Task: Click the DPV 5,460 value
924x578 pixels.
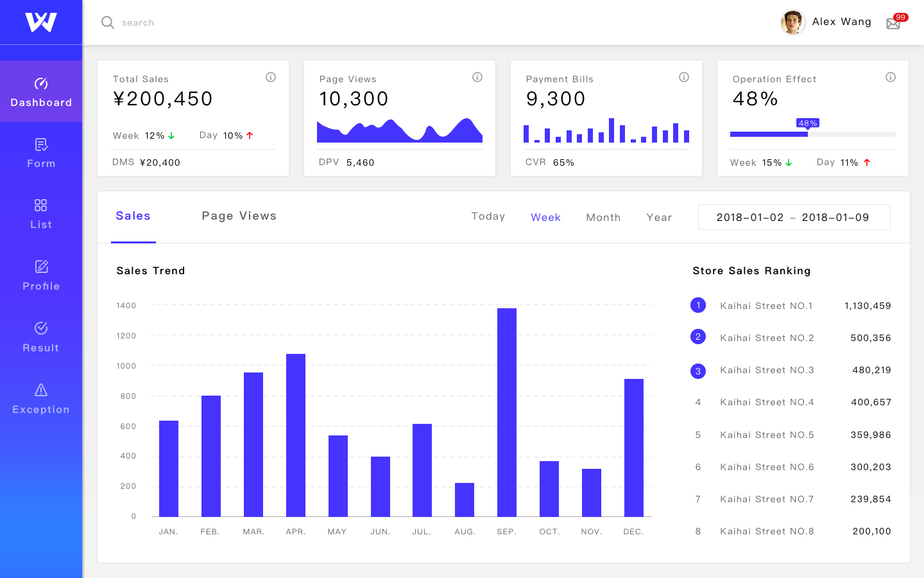Action: 360,162
